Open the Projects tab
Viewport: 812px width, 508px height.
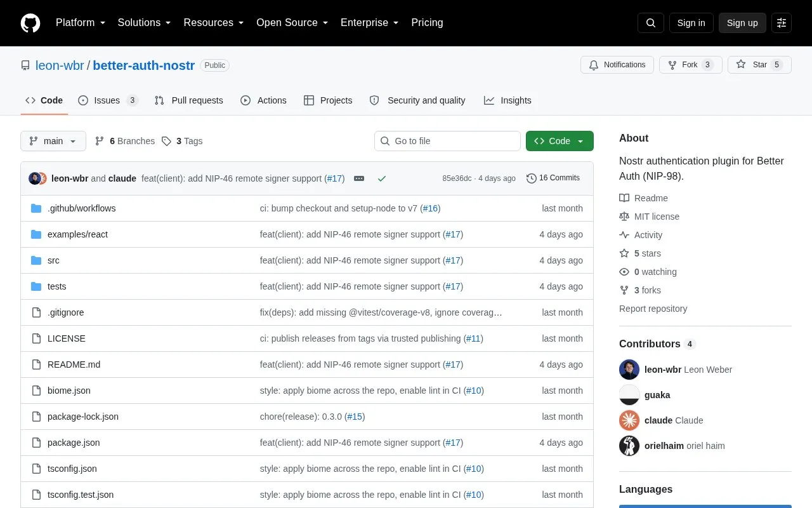click(328, 100)
